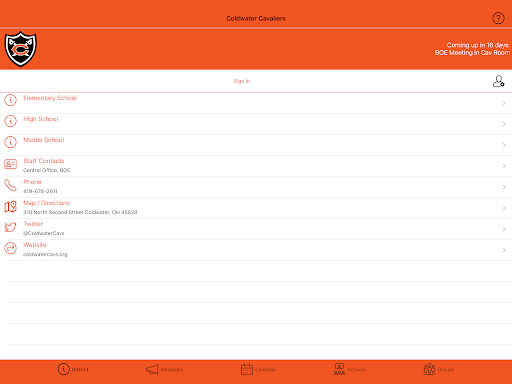Click the Map / Directions pin icon
Screen dimensions: 512x384
(10, 206)
